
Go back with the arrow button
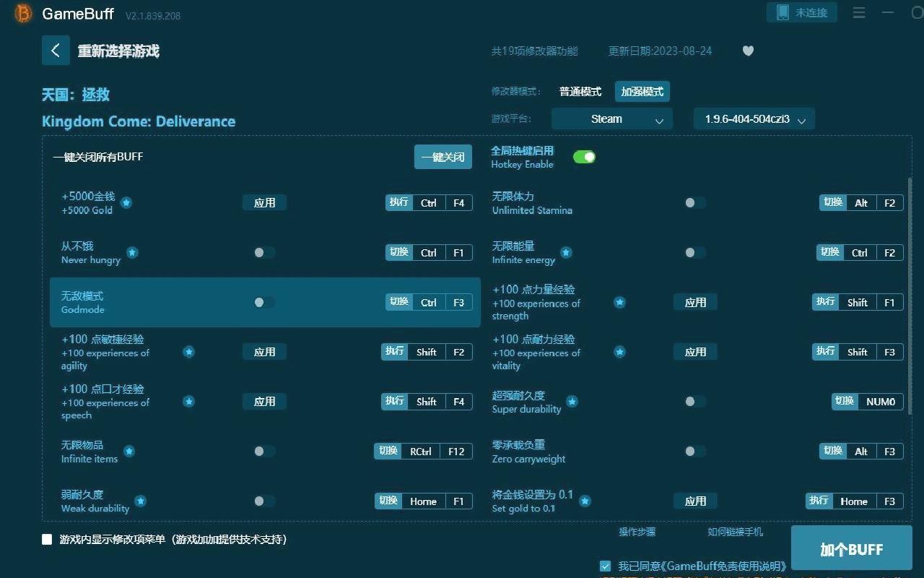56,51
